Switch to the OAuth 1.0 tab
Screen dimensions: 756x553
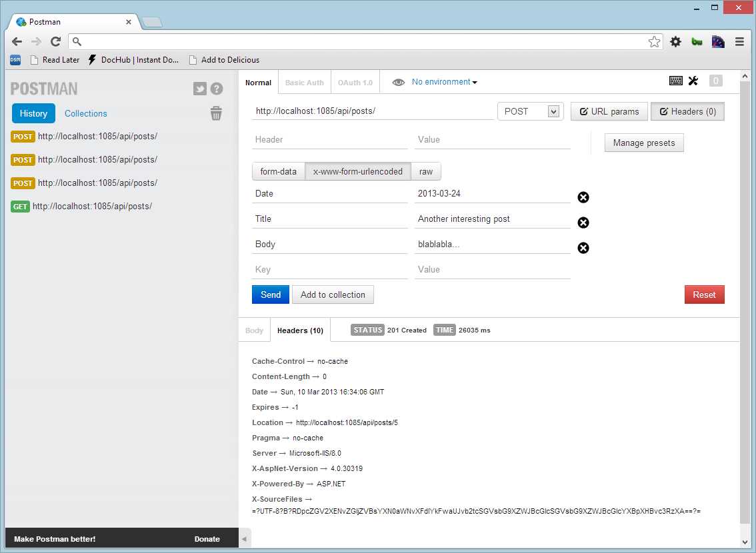355,83
